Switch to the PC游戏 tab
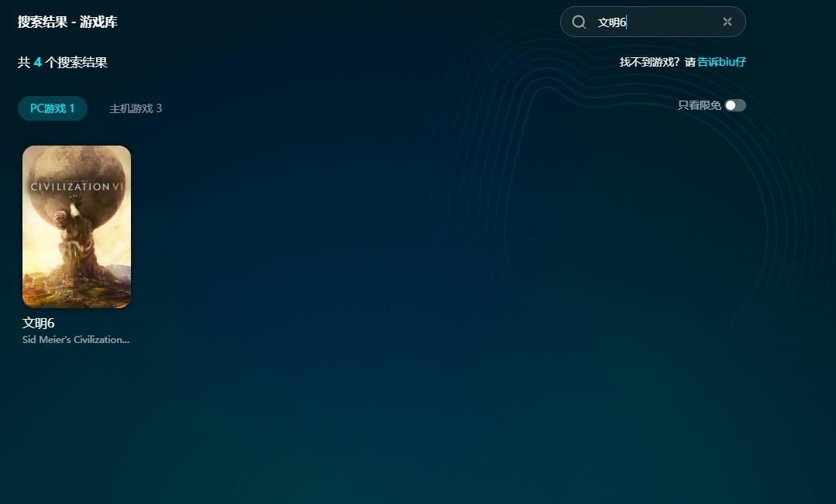Viewport: 836px width, 504px height. click(x=52, y=108)
